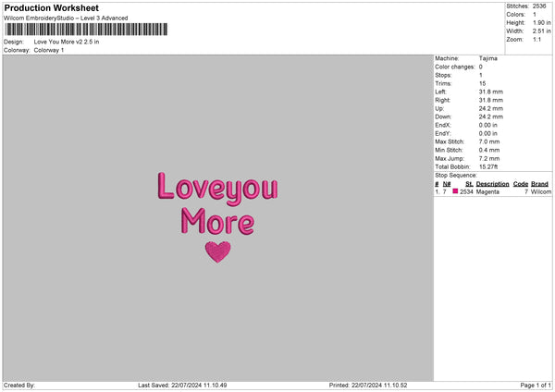This screenshot has width=555, height=392.
Task: Click the Machine Tajima entry
Action: [x=466, y=58]
